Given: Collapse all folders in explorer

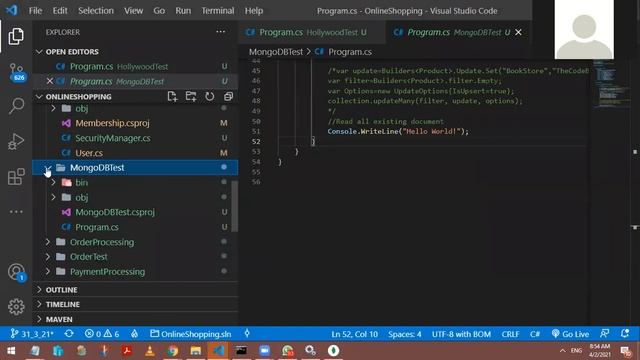Looking at the screenshot, I should pos(228,96).
